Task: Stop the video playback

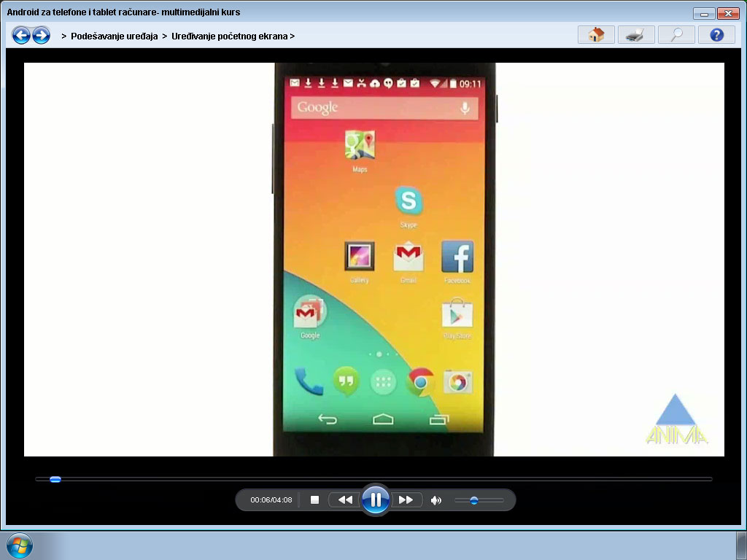Action: point(314,499)
